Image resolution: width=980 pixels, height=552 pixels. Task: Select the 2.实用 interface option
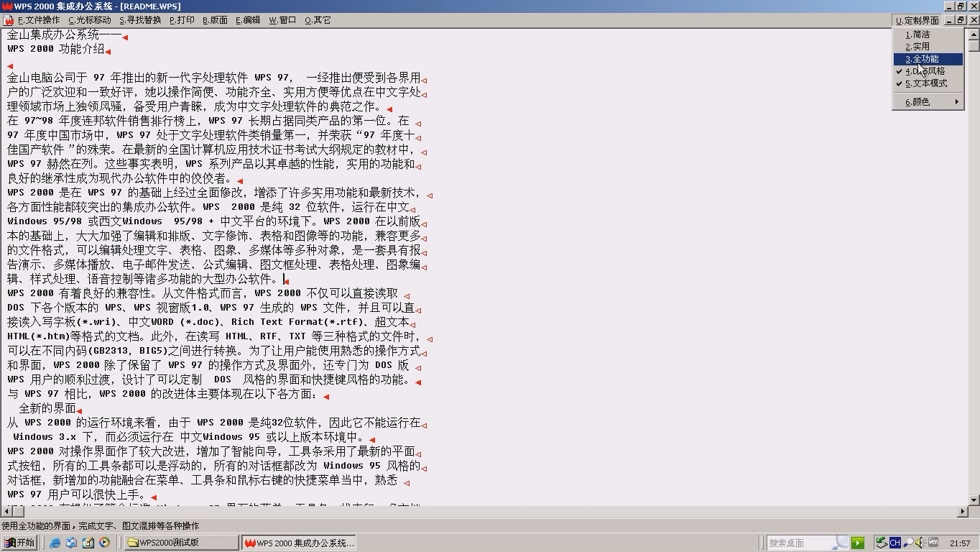click(x=928, y=47)
